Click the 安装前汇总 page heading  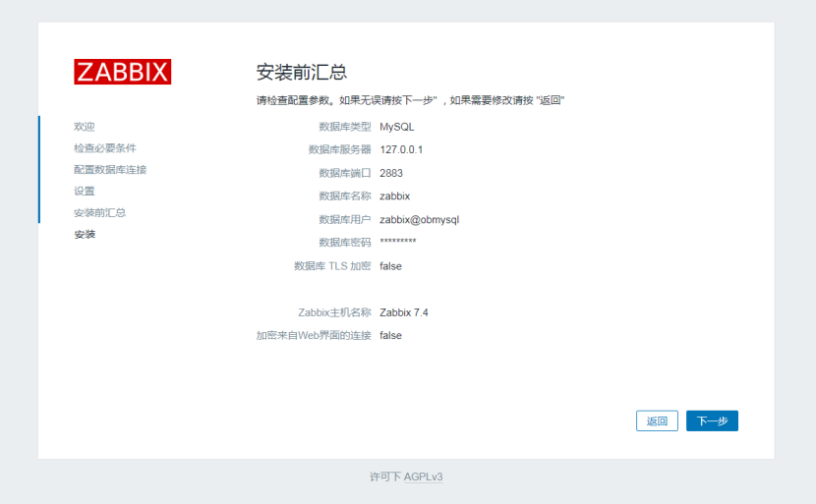tap(302, 73)
